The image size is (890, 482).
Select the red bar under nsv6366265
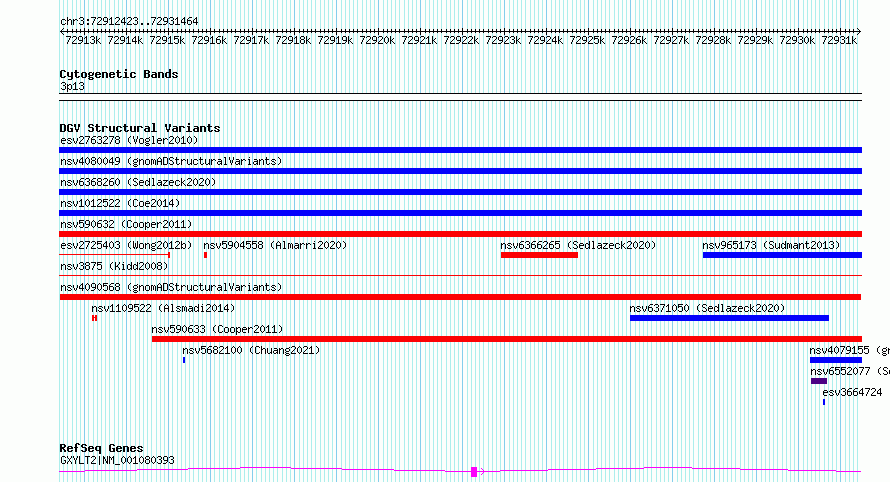(x=539, y=255)
